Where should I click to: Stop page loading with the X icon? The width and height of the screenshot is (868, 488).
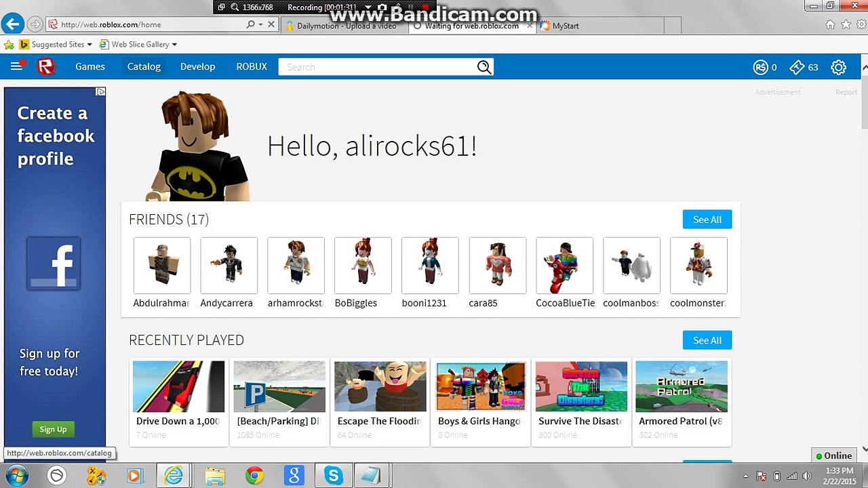pos(271,24)
